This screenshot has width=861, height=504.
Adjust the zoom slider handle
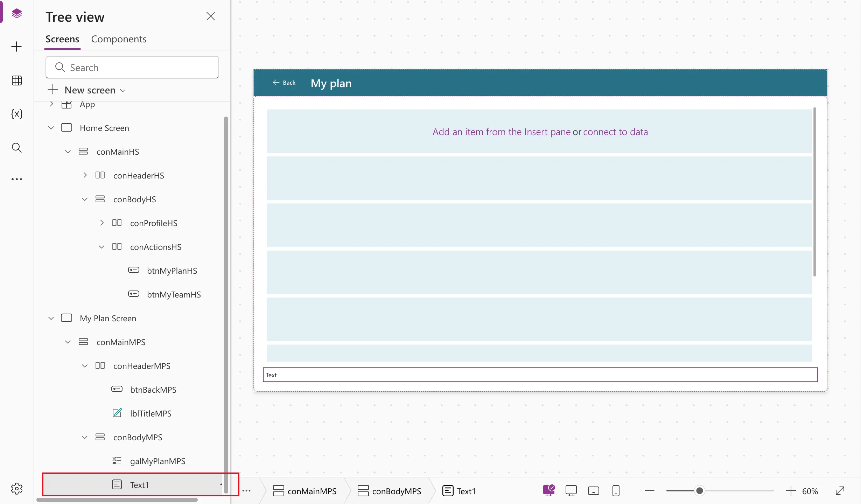[699, 491]
